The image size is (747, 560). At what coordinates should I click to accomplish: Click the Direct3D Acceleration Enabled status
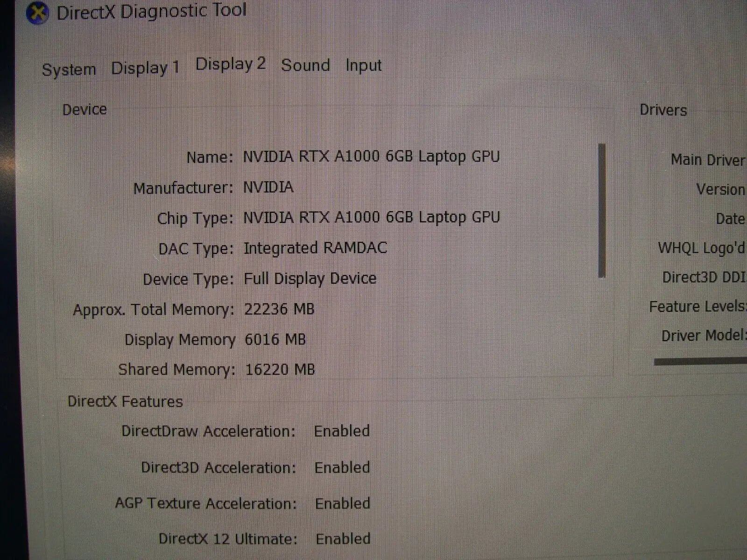342,467
